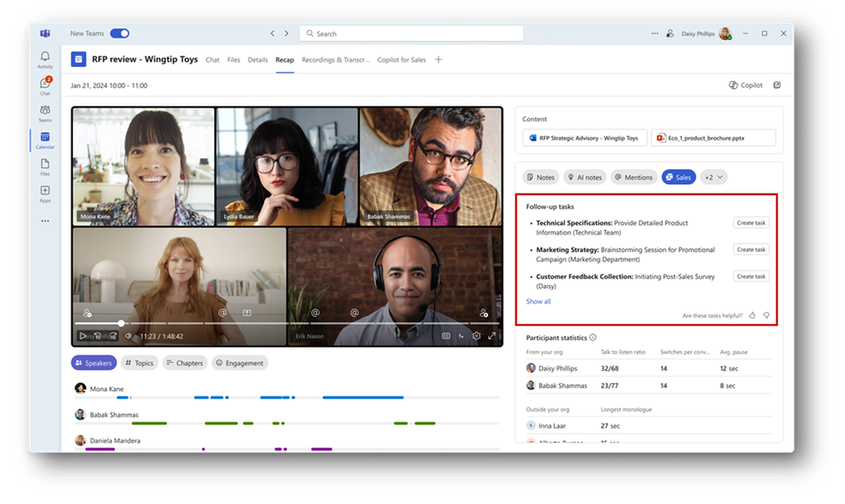Viewport: 845px width, 504px height.
Task: Select the Engagement pill
Action: point(240,363)
